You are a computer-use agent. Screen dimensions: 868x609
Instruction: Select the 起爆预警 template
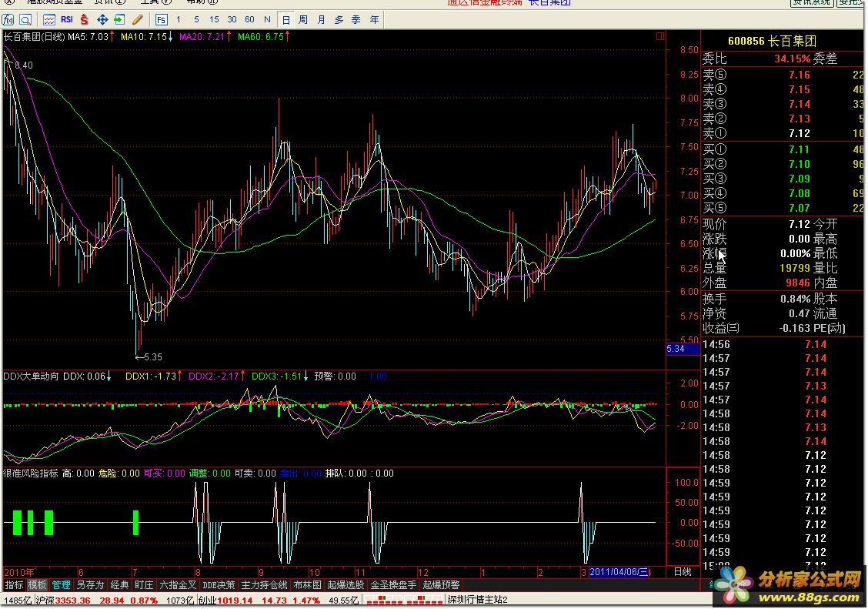(x=441, y=584)
